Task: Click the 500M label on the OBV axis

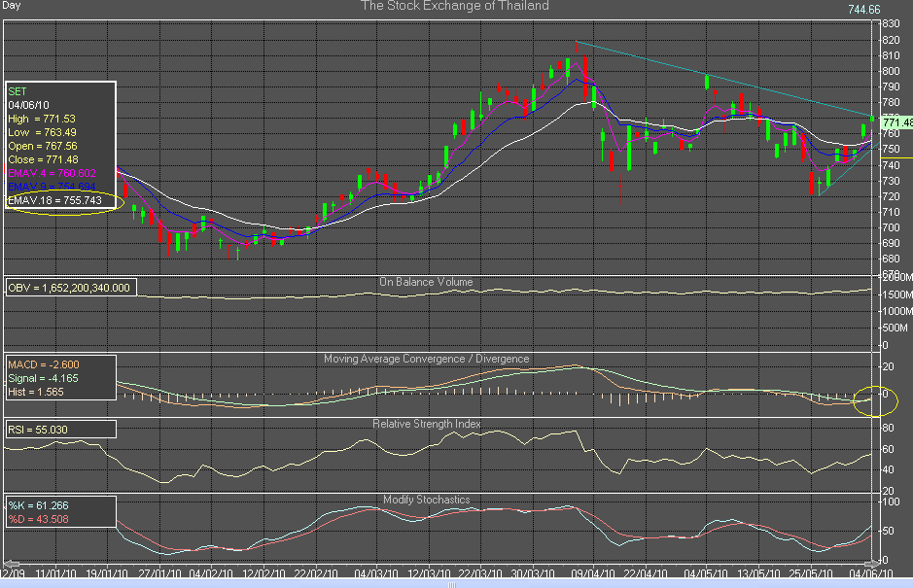Action: click(x=895, y=328)
